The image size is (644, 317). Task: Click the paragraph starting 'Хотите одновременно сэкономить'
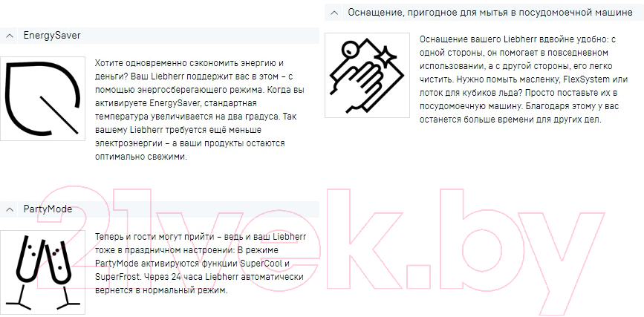200,110
